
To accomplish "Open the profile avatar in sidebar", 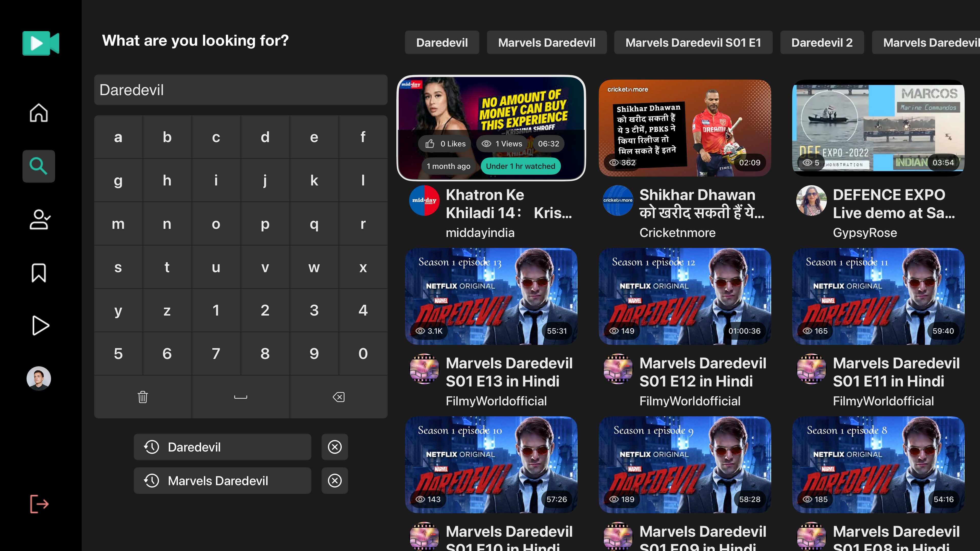I will (39, 378).
